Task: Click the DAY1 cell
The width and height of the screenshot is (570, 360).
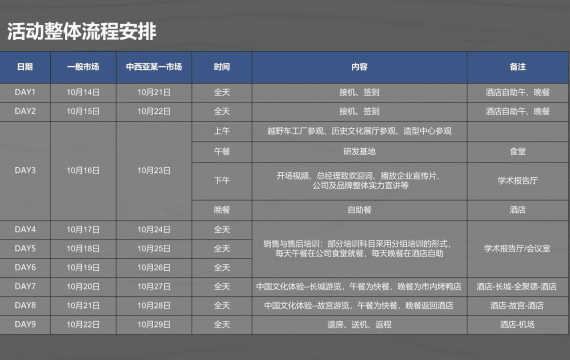Action: (25, 93)
